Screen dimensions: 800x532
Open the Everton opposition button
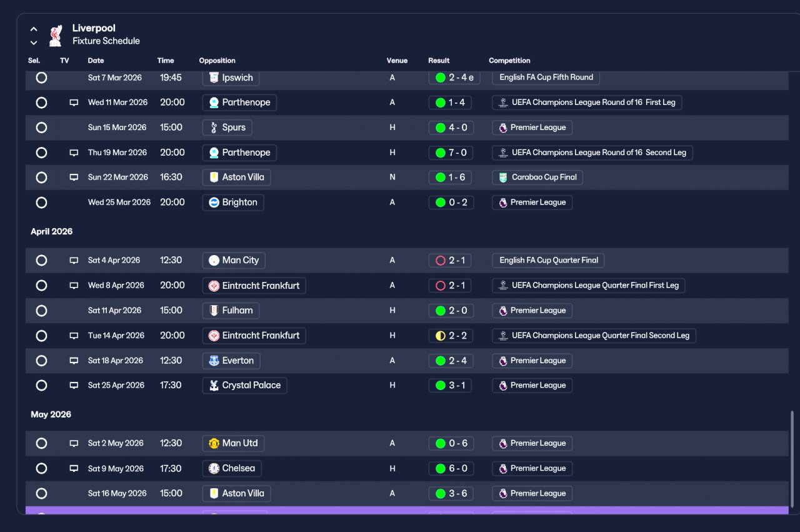[231, 361]
